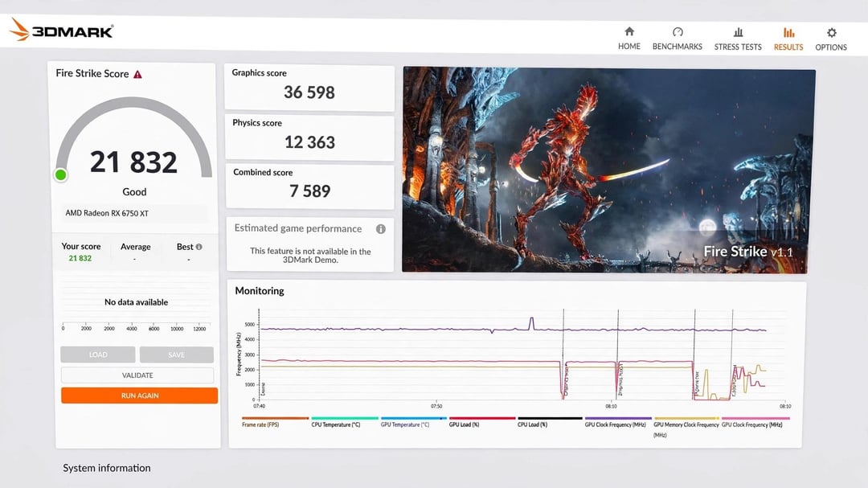Click the Fire Strike v1.1 artwork thumbnail
Screen dimensions: 868x488
(608, 170)
